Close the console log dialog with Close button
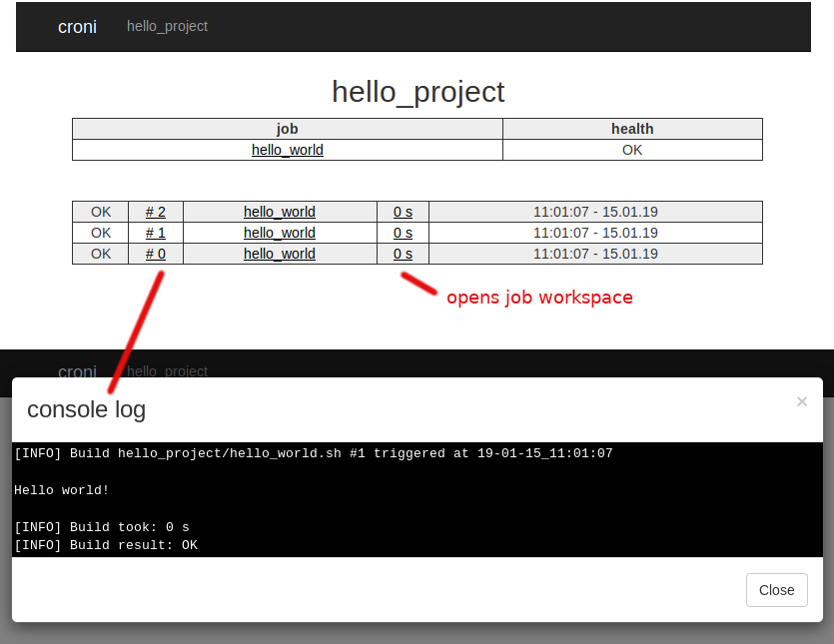This screenshot has height=644, width=834. (x=776, y=590)
